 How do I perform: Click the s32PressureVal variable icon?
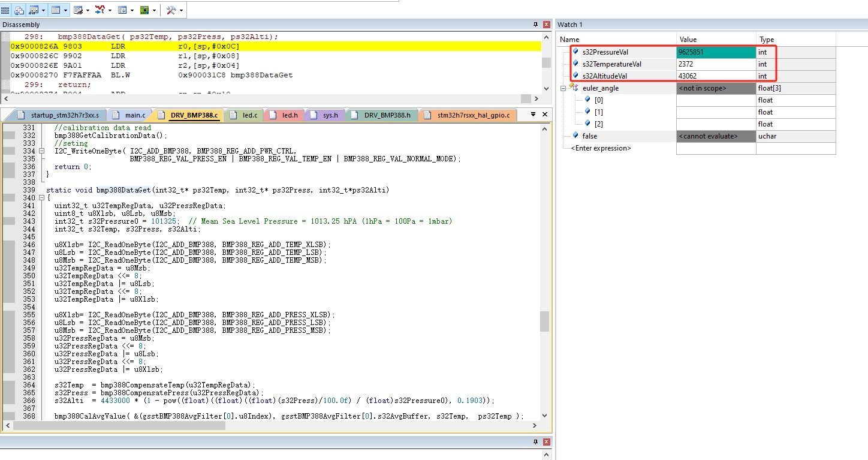tap(576, 52)
